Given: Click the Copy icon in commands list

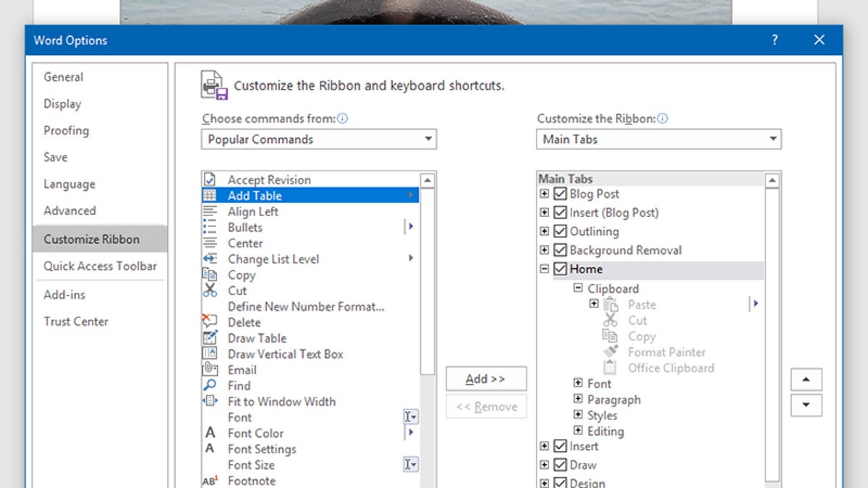Looking at the screenshot, I should (x=210, y=275).
